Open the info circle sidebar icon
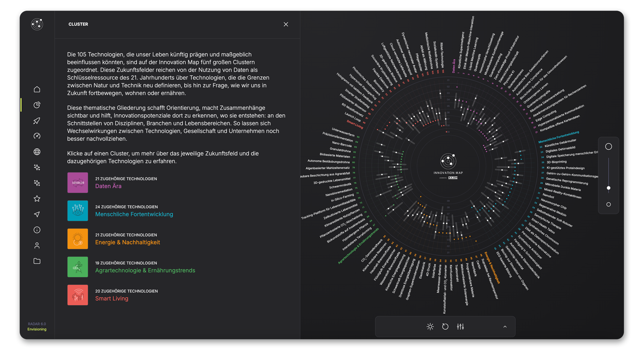 [x=37, y=230]
